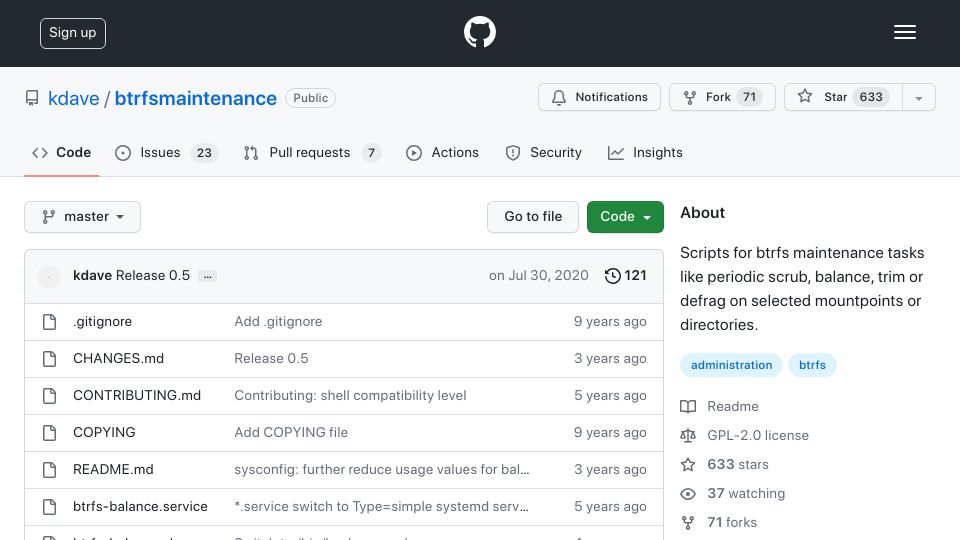Open the 37 watching link
960x540 pixels.
733,493
